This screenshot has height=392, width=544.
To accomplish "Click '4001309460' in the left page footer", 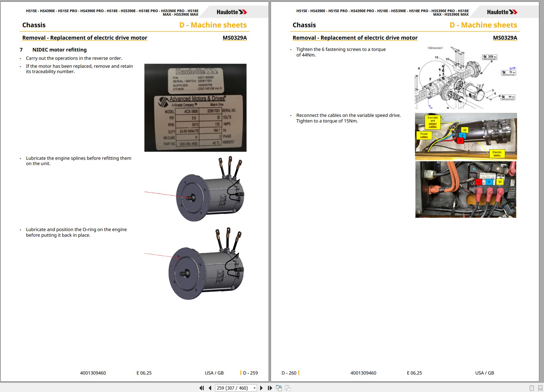I will pyautogui.click(x=93, y=373).
